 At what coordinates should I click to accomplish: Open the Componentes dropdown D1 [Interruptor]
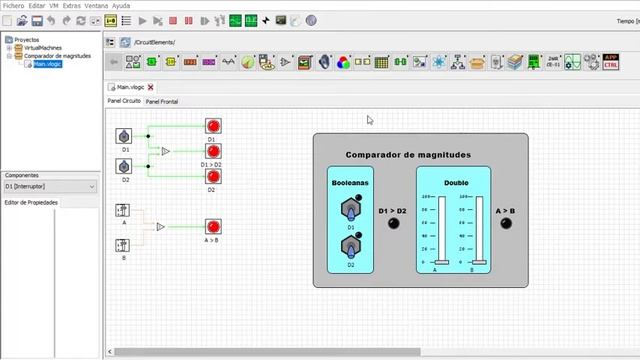50,187
